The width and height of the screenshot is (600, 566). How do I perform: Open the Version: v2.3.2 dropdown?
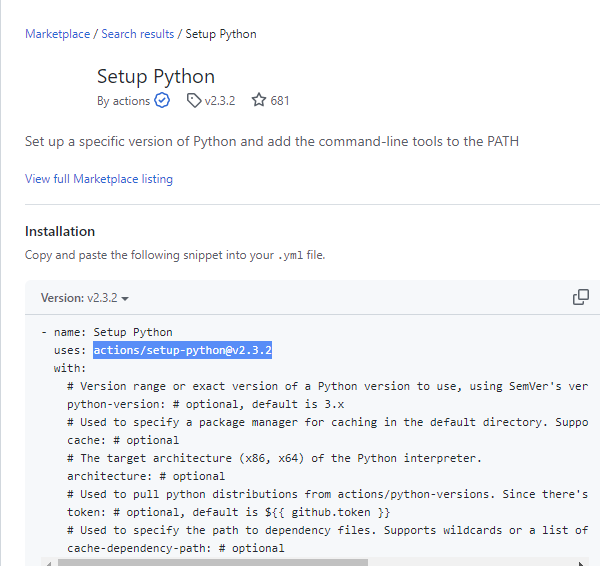[85, 298]
